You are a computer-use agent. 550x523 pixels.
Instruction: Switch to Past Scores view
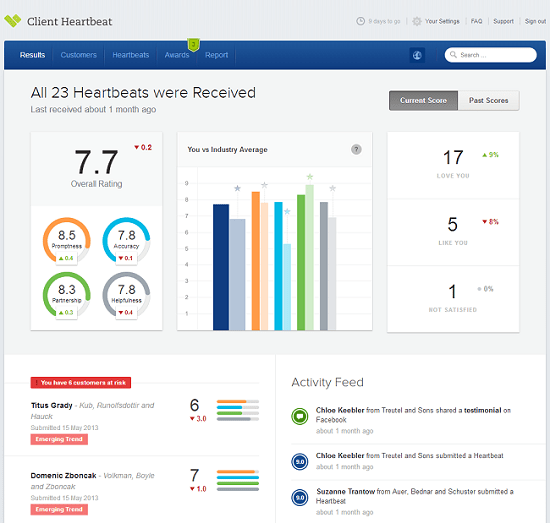(489, 101)
